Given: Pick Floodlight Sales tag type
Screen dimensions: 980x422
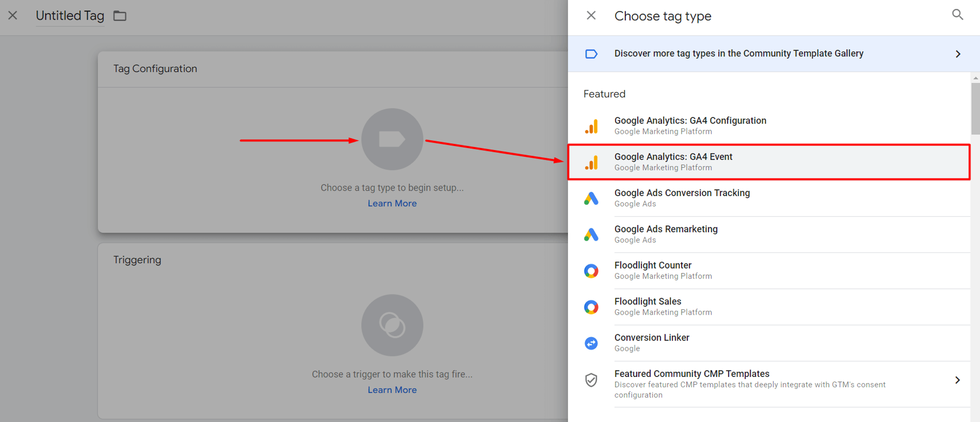Looking at the screenshot, I should 769,307.
